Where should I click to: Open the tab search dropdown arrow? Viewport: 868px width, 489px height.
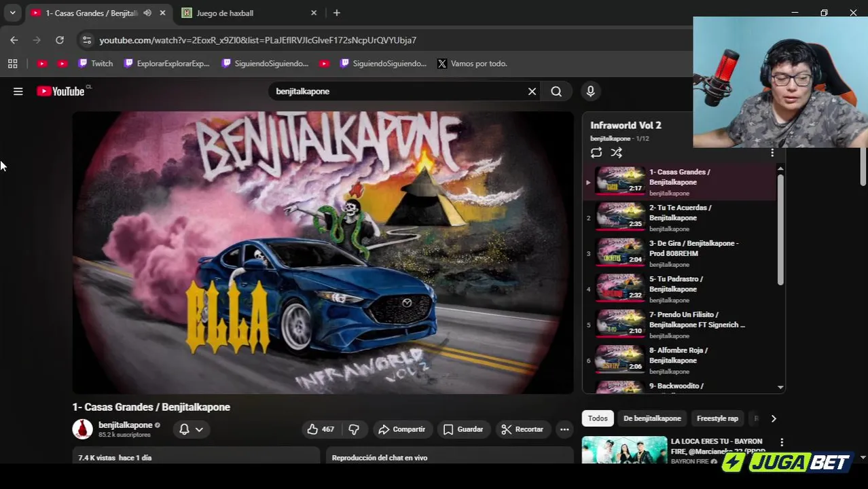(x=12, y=13)
